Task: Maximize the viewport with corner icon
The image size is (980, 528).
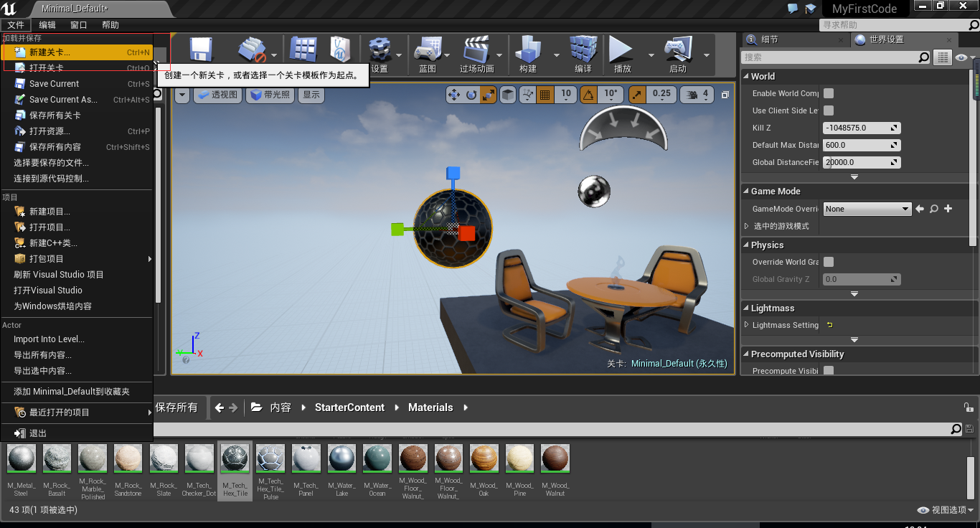Action: pos(725,95)
